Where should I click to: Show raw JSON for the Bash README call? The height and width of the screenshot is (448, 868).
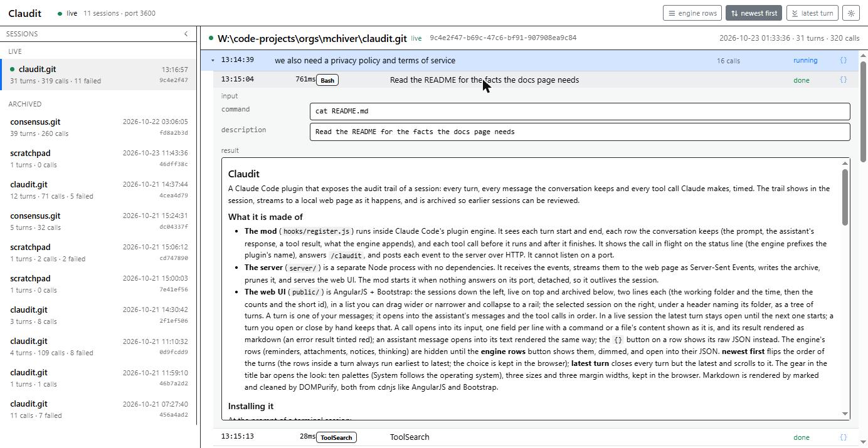coord(843,80)
